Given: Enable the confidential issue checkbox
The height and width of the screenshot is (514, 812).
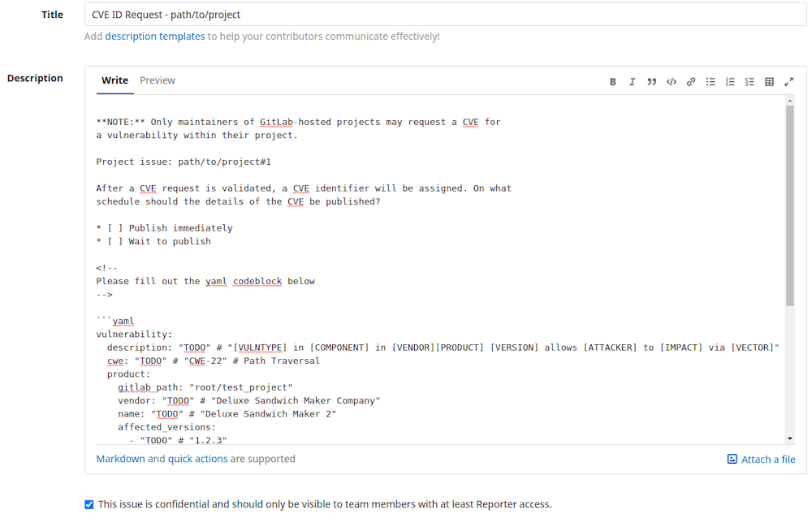Looking at the screenshot, I should (x=89, y=504).
